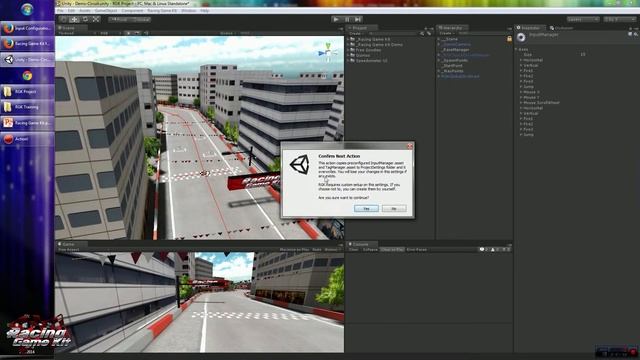The image size is (640, 360).
Task: Select _StartPoint in the Hierarchy
Action: [452, 66]
